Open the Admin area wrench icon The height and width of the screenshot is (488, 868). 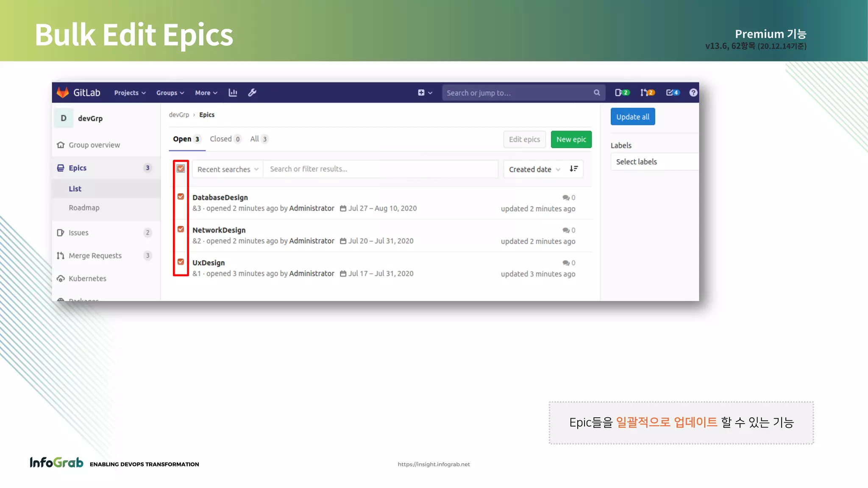252,92
